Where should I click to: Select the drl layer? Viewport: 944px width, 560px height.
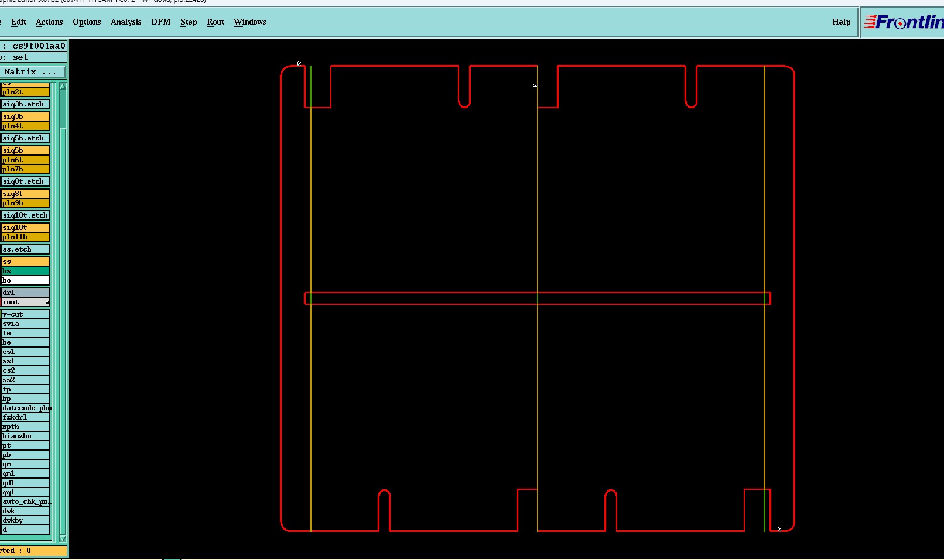click(25, 293)
